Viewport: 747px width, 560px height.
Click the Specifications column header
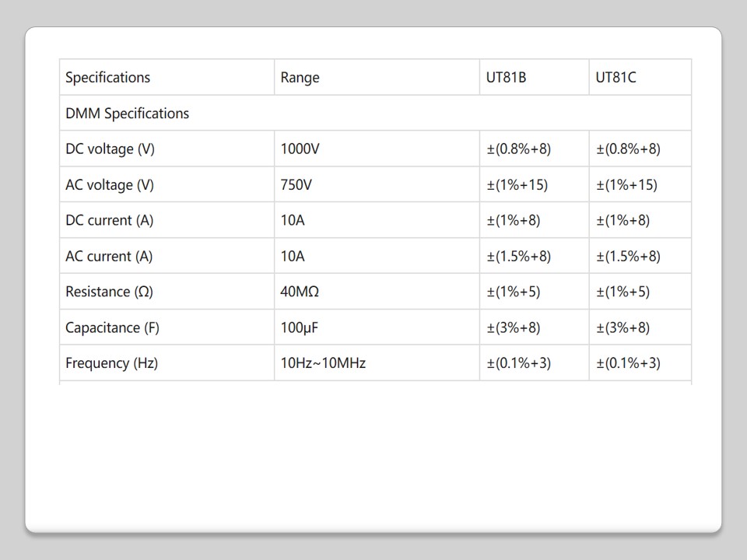point(108,78)
